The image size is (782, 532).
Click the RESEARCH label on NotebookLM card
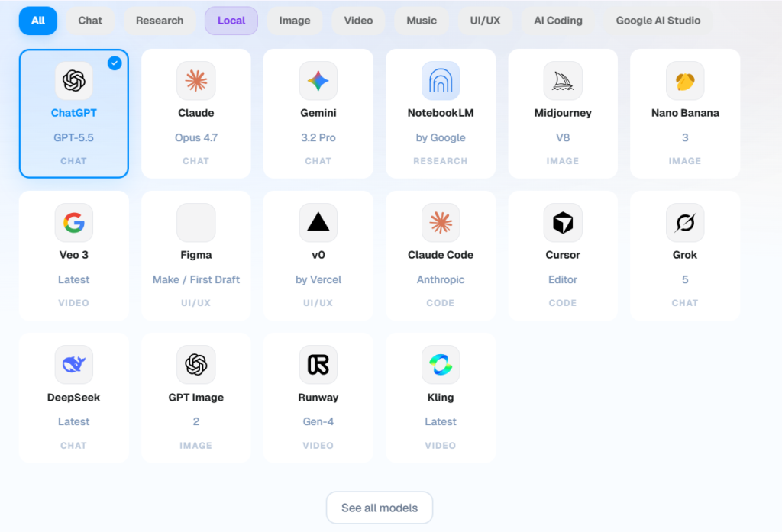(x=441, y=161)
